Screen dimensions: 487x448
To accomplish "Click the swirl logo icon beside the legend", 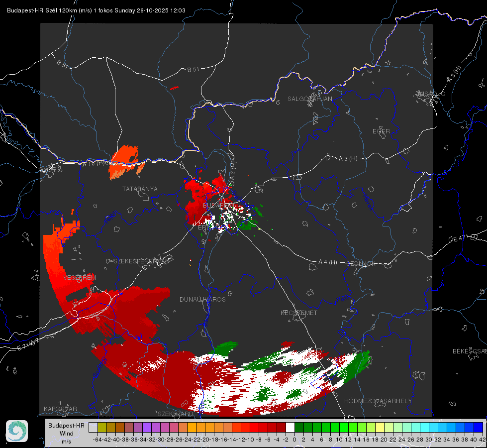I will (17, 431).
